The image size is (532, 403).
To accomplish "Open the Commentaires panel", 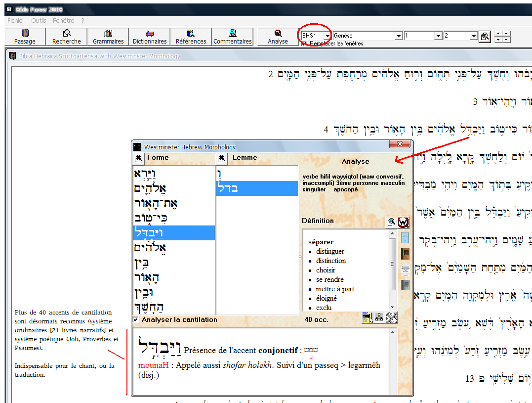I will 233,37.
